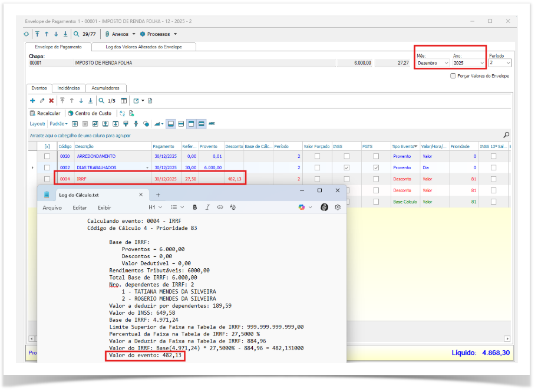
Task: Click add layout icon after Padrão
Action: click(x=75, y=124)
